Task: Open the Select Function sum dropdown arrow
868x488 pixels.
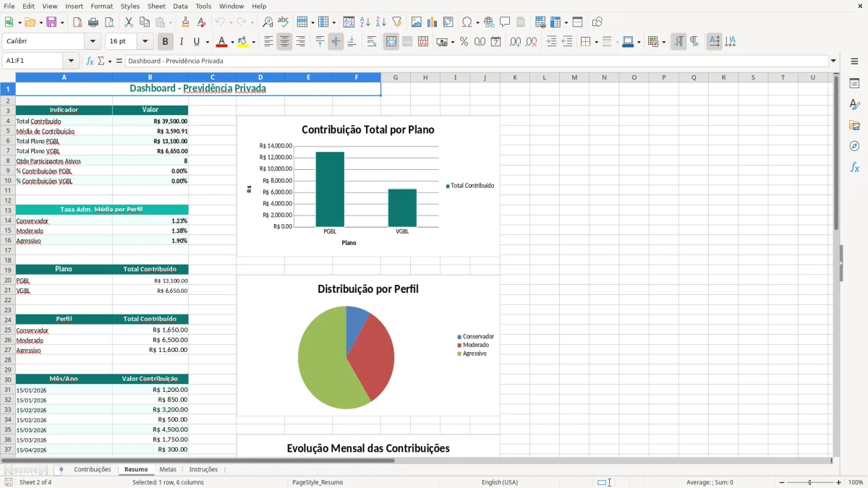Action: (110, 61)
